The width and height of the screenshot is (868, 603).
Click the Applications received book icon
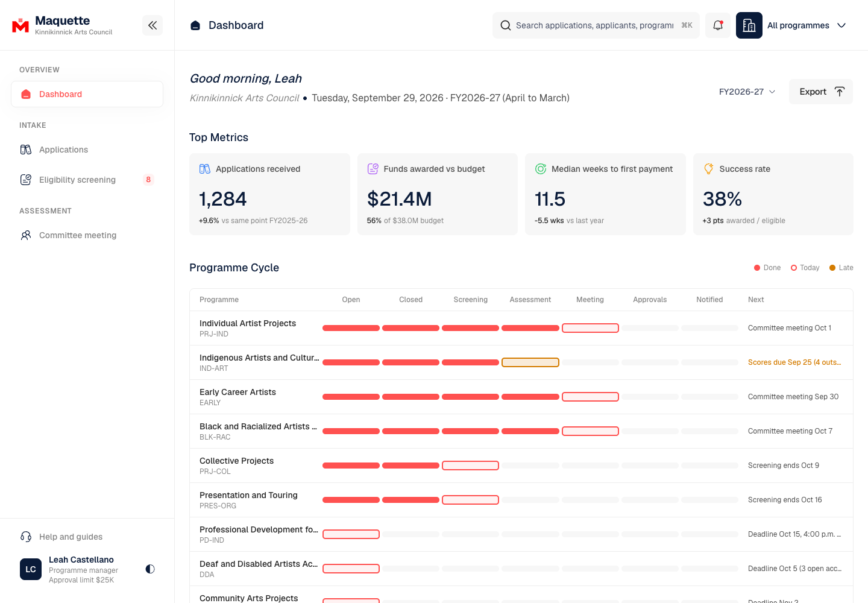pos(205,169)
